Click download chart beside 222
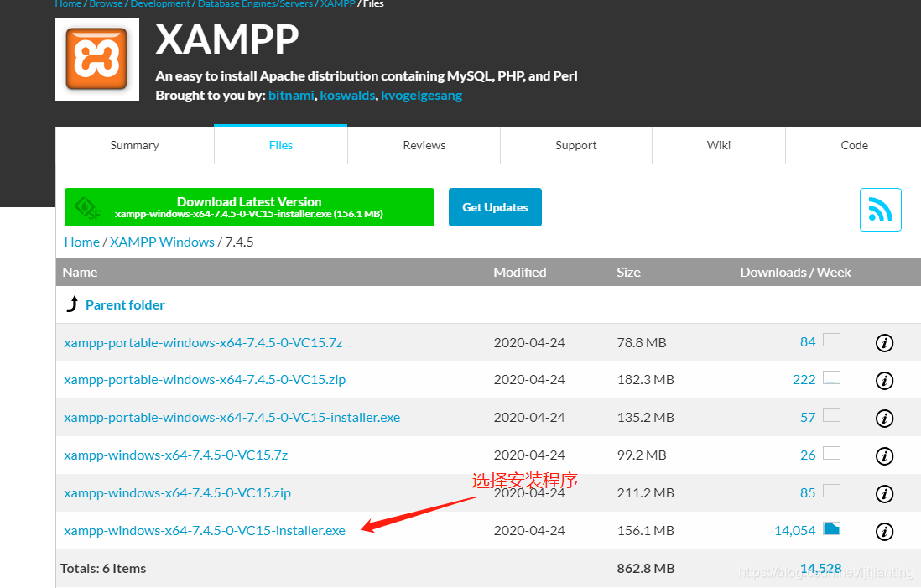The height and width of the screenshot is (588, 921). (x=832, y=377)
